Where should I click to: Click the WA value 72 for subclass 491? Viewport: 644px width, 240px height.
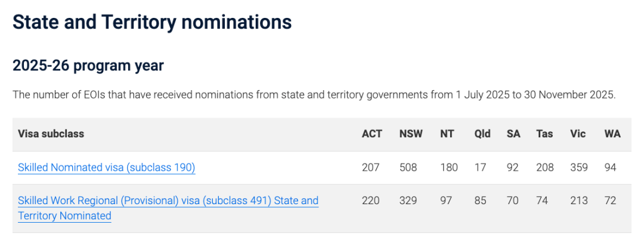tap(610, 201)
